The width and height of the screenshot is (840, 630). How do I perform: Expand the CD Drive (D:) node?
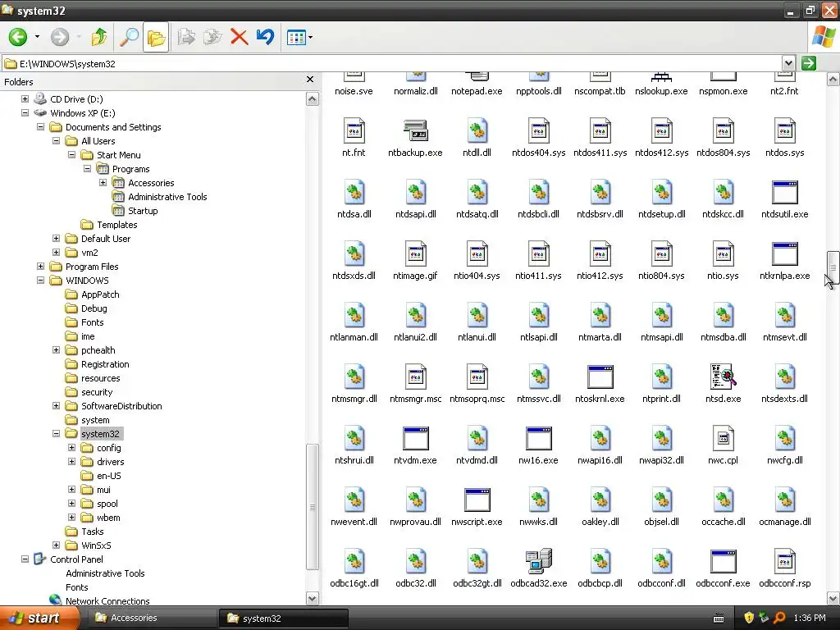point(25,99)
